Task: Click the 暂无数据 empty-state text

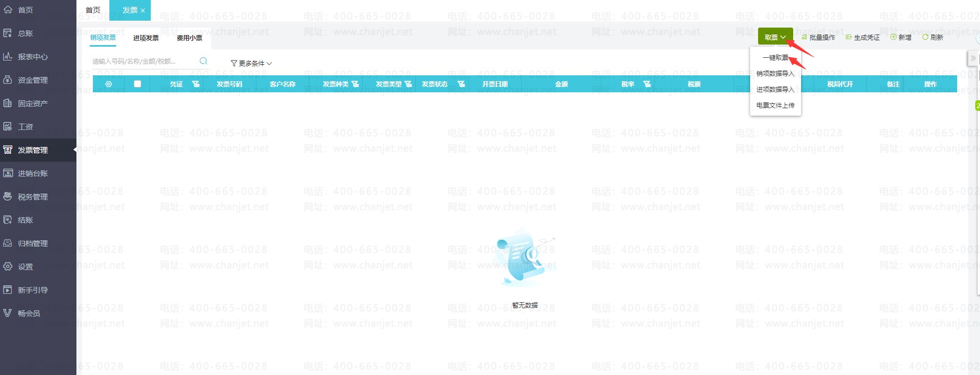Action: click(x=525, y=305)
